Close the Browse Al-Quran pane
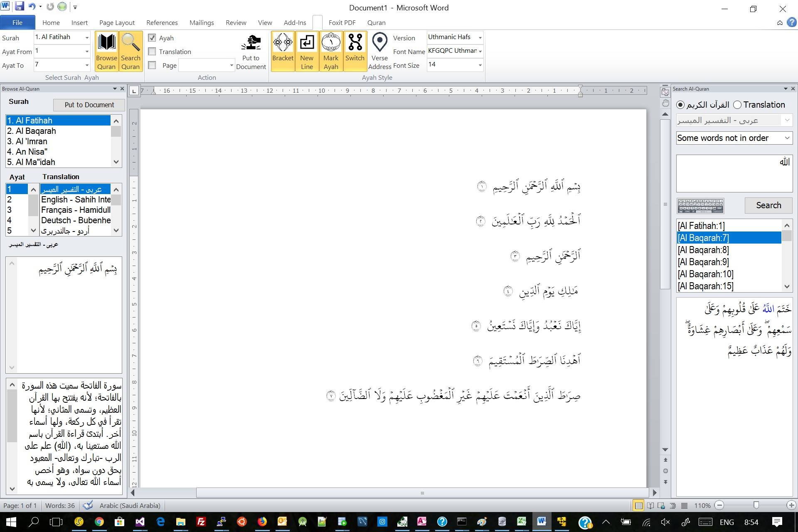The image size is (798, 532). (x=122, y=89)
